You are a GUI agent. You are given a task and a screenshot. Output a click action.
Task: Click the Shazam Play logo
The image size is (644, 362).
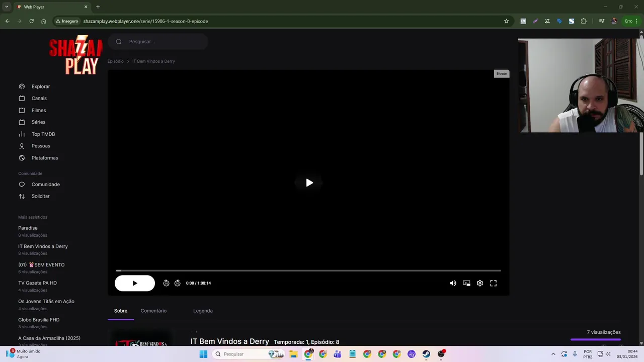point(75,55)
